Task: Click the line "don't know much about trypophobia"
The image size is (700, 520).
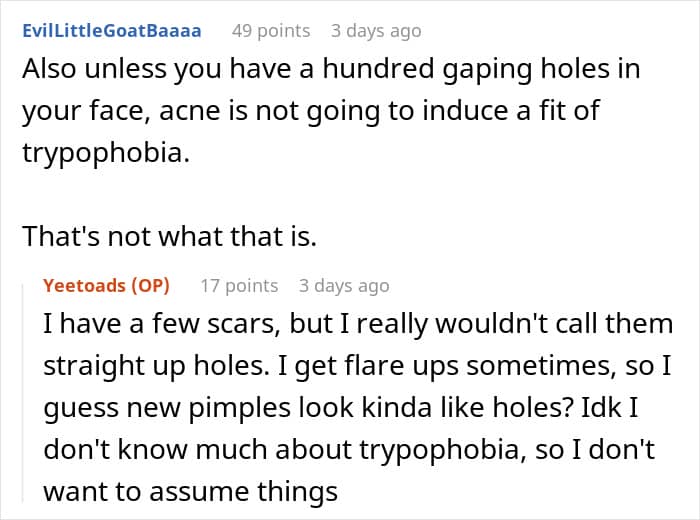Action: pos(349,449)
